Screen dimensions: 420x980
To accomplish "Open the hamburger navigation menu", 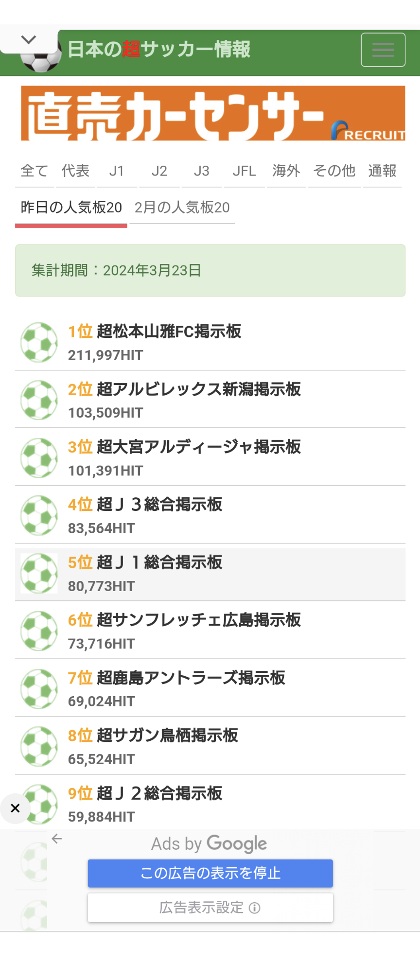I will [383, 50].
